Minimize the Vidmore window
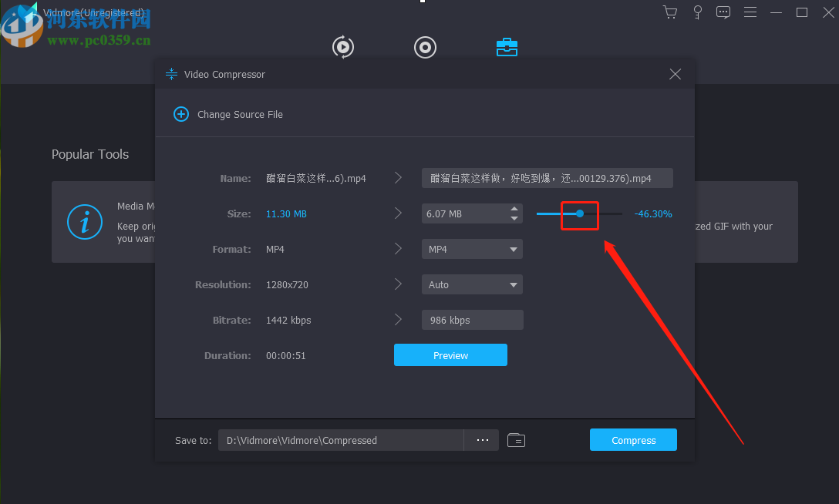This screenshot has height=504, width=839. pos(776,12)
